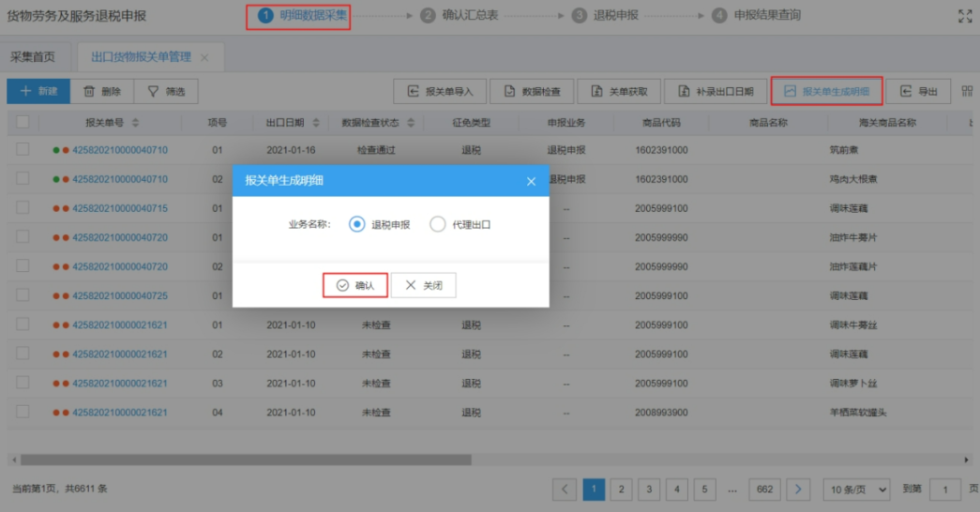The height and width of the screenshot is (512, 980).
Task: Click the 新建 button
Action: click(38, 91)
